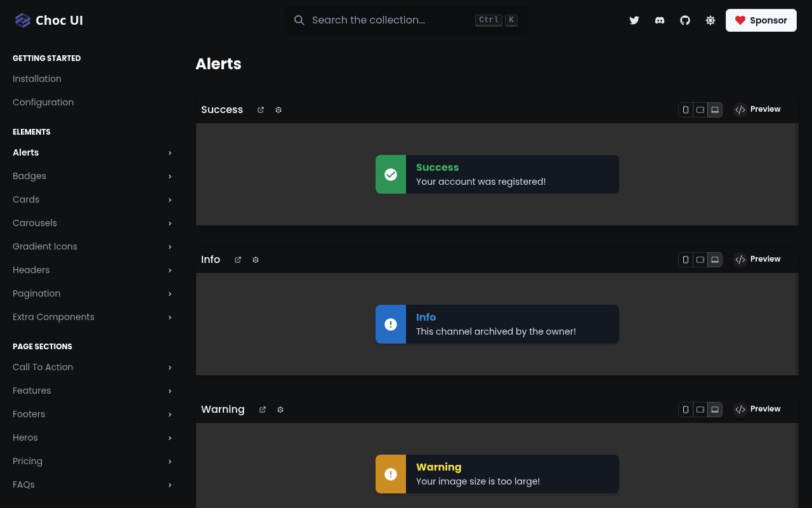Image resolution: width=812 pixels, height=508 pixels.
Task: Open the Success alert in a new tab
Action: pos(260,109)
